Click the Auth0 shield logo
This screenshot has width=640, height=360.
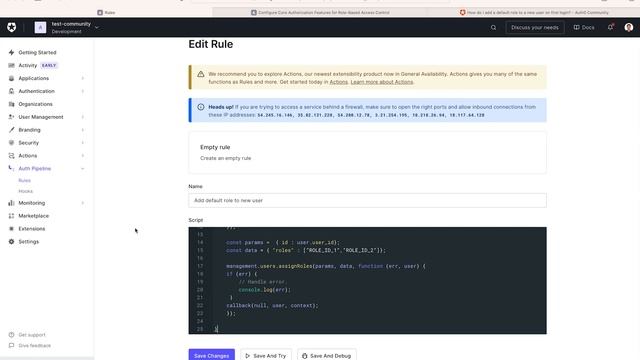click(11, 27)
